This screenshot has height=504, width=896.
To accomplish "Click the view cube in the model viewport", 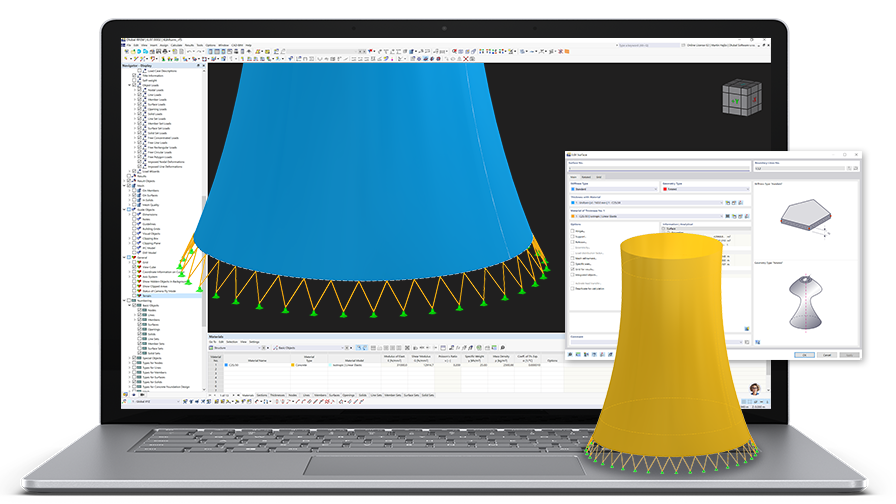I will [x=742, y=98].
